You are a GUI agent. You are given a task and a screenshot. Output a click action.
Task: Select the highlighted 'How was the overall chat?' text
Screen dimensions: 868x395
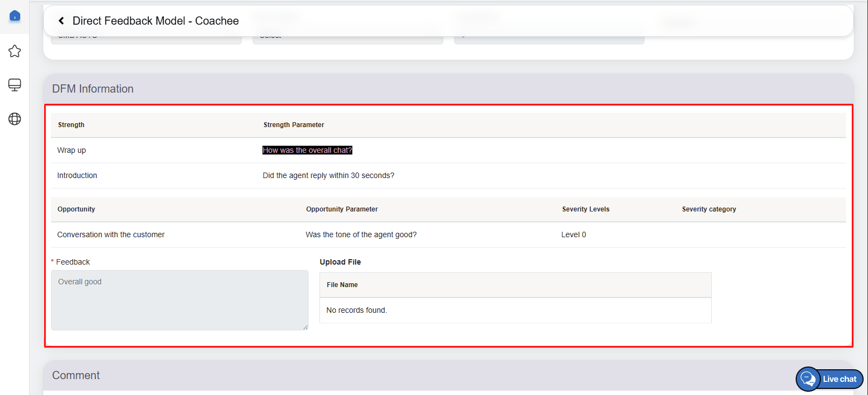point(307,150)
